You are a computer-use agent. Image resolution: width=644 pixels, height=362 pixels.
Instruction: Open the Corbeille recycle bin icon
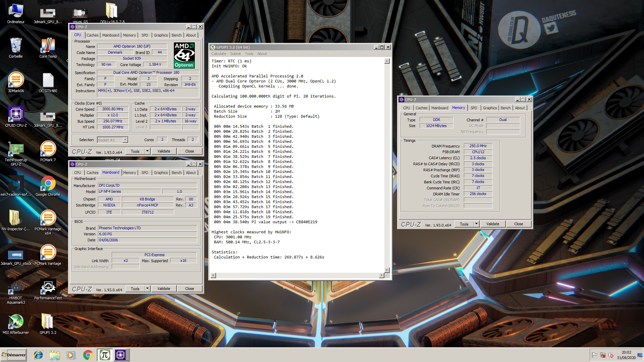coord(16,48)
